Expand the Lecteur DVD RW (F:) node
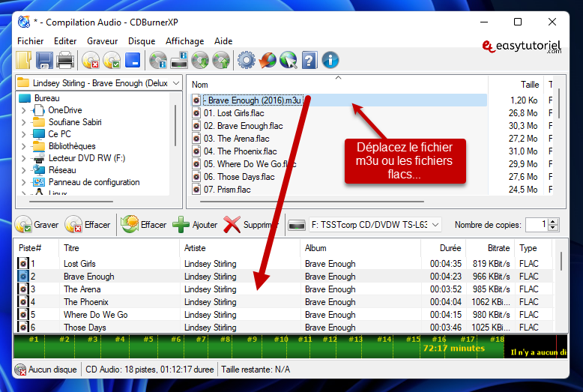The image size is (583, 392). (x=23, y=158)
